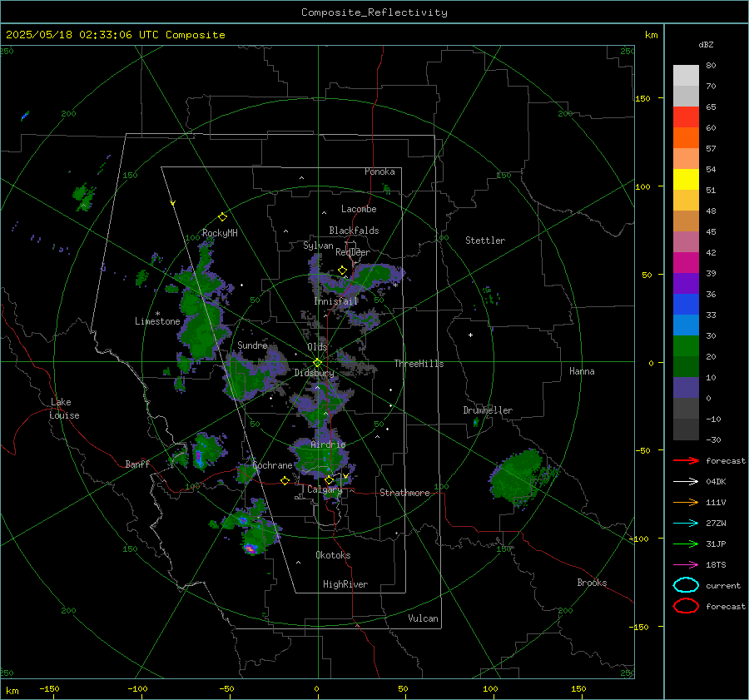
Task: Click the Vulcan label
Action: click(423, 618)
